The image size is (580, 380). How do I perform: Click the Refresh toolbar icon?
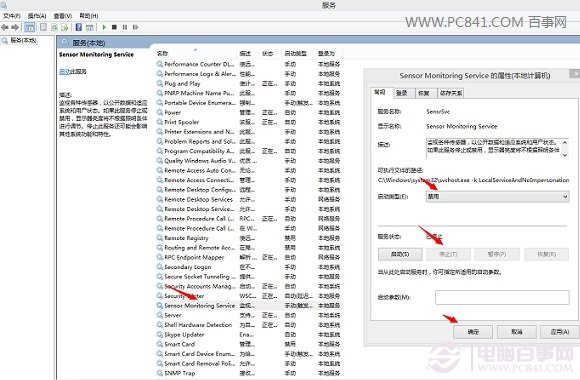click(x=54, y=27)
